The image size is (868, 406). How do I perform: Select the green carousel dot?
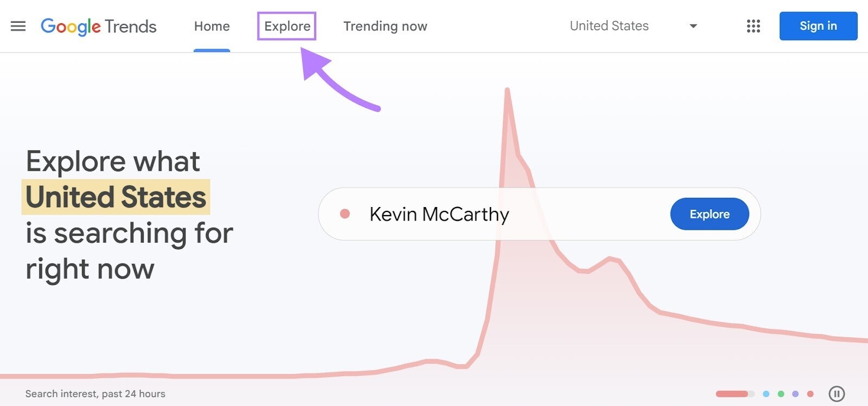[780, 394]
